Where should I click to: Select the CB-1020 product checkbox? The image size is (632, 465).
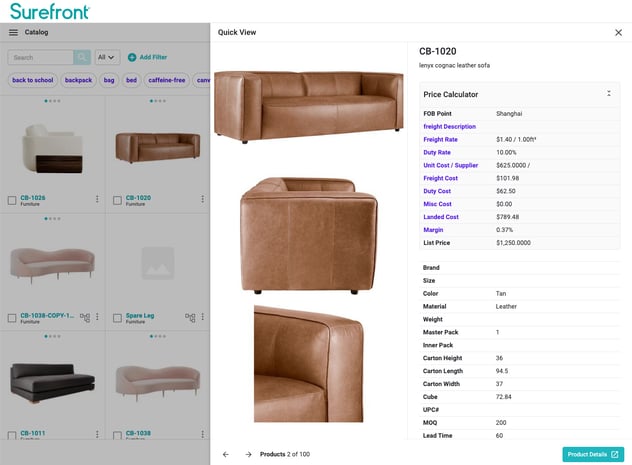(x=117, y=200)
